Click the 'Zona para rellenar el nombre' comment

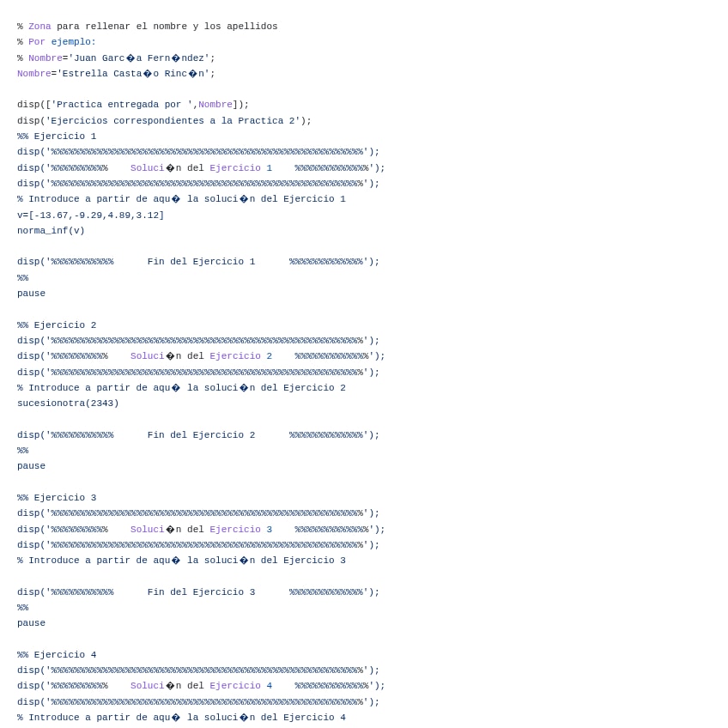click(147, 27)
